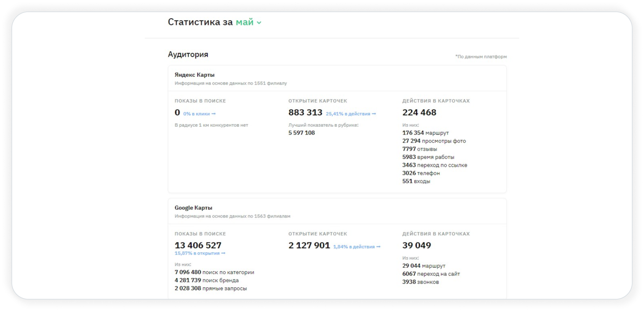Click the 551 входы row
This screenshot has height=311, width=644.
pos(416,181)
